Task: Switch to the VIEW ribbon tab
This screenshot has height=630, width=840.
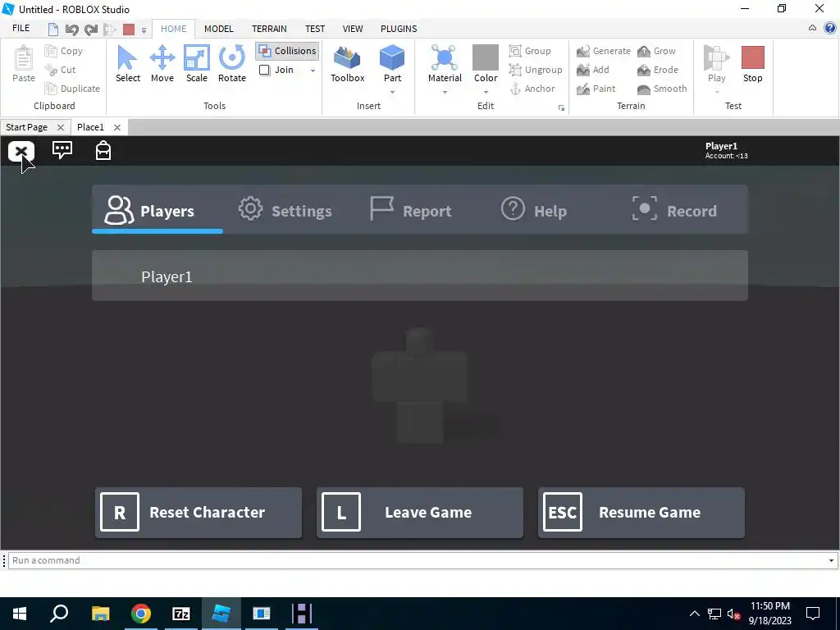Action: tap(353, 29)
